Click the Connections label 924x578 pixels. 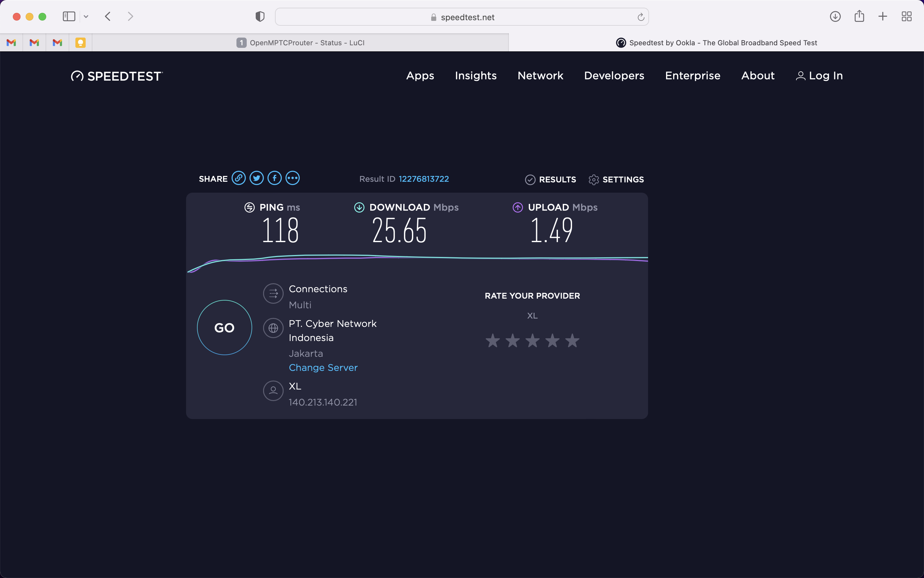click(318, 289)
